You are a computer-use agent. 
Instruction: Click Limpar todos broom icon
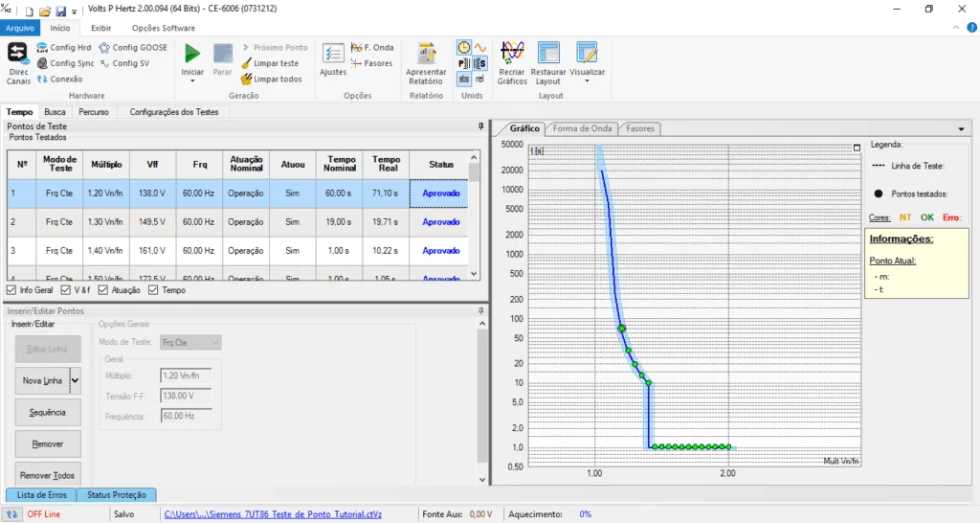tap(246, 80)
